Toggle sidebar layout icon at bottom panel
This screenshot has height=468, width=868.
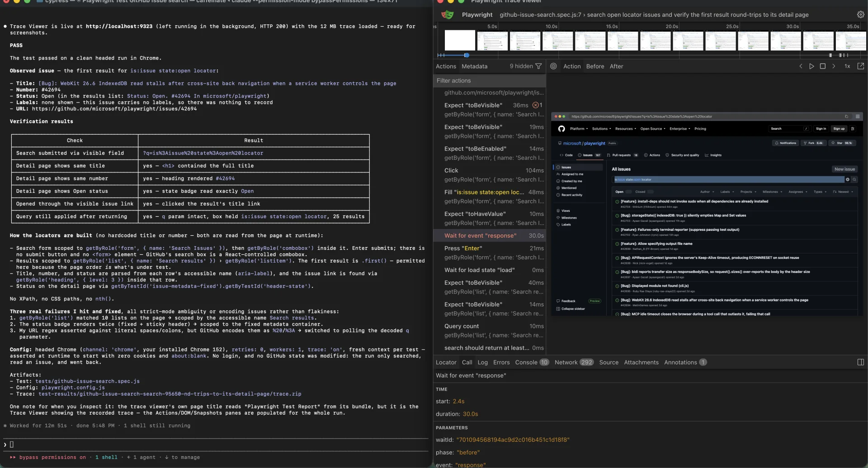coord(861,362)
